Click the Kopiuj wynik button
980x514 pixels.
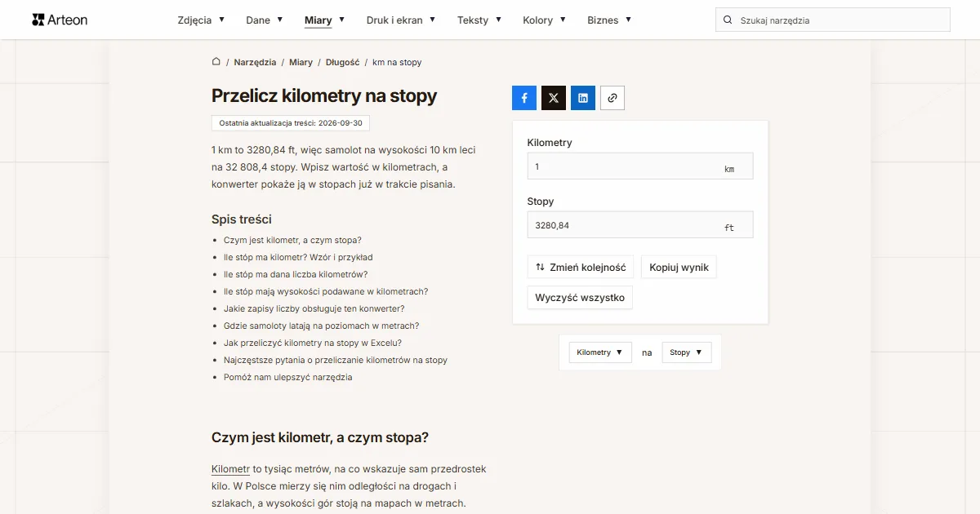tap(679, 267)
